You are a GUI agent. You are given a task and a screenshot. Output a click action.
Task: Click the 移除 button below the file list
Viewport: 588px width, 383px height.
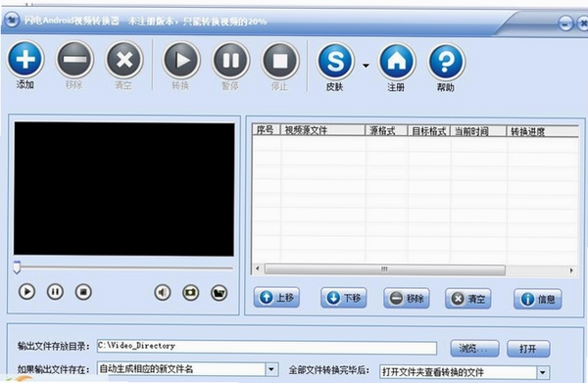coord(407,299)
